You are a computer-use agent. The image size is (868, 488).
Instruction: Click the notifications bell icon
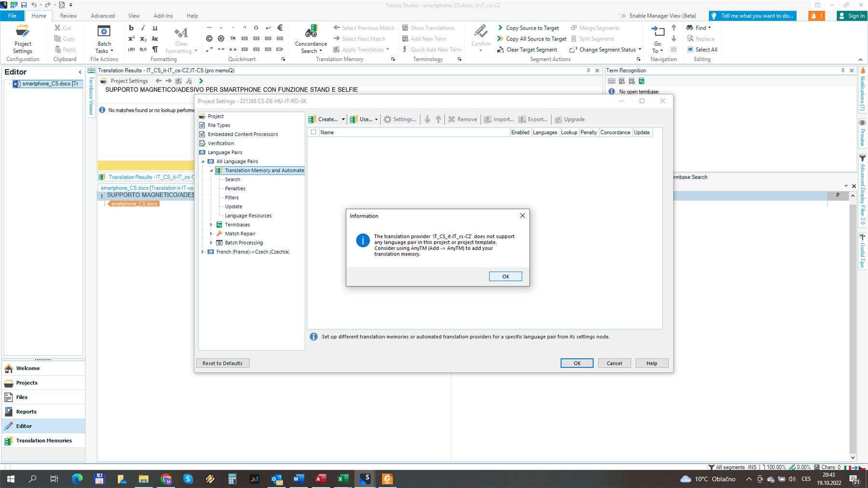click(816, 16)
